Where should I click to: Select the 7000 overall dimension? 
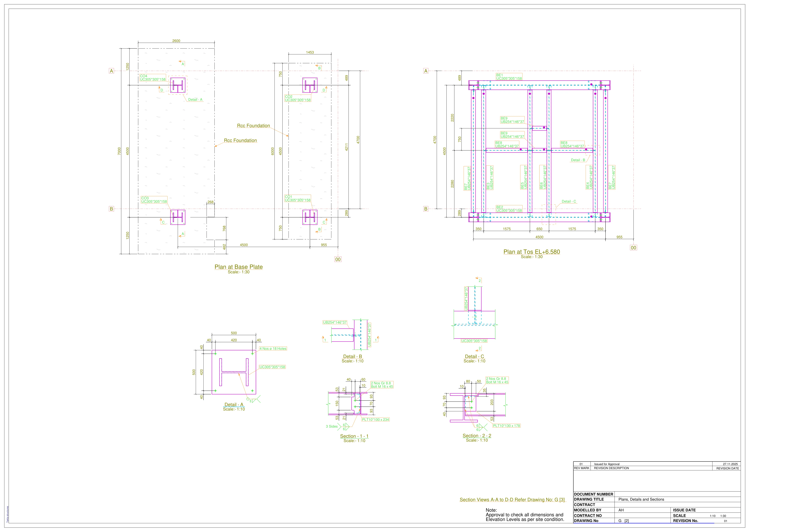119,151
